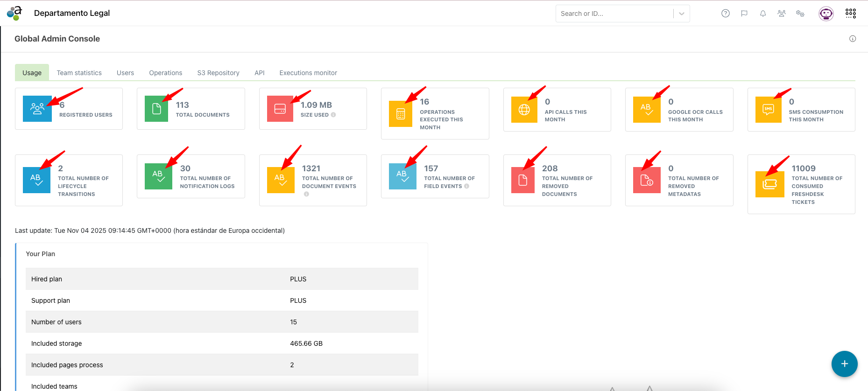
Task: Go to the Executions monitor tab
Action: (x=308, y=73)
